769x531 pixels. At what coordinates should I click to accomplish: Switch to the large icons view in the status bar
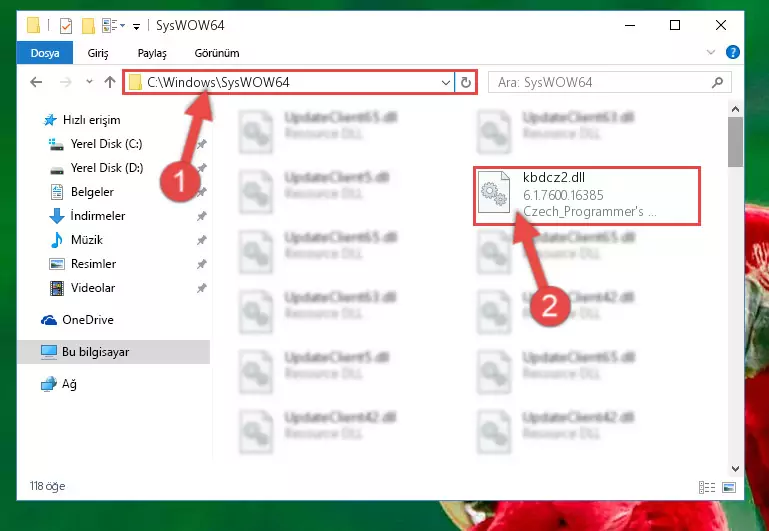pyautogui.click(x=729, y=487)
